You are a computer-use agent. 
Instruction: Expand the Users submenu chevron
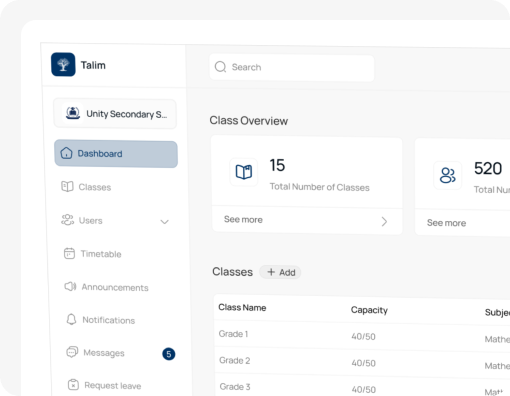(x=164, y=222)
